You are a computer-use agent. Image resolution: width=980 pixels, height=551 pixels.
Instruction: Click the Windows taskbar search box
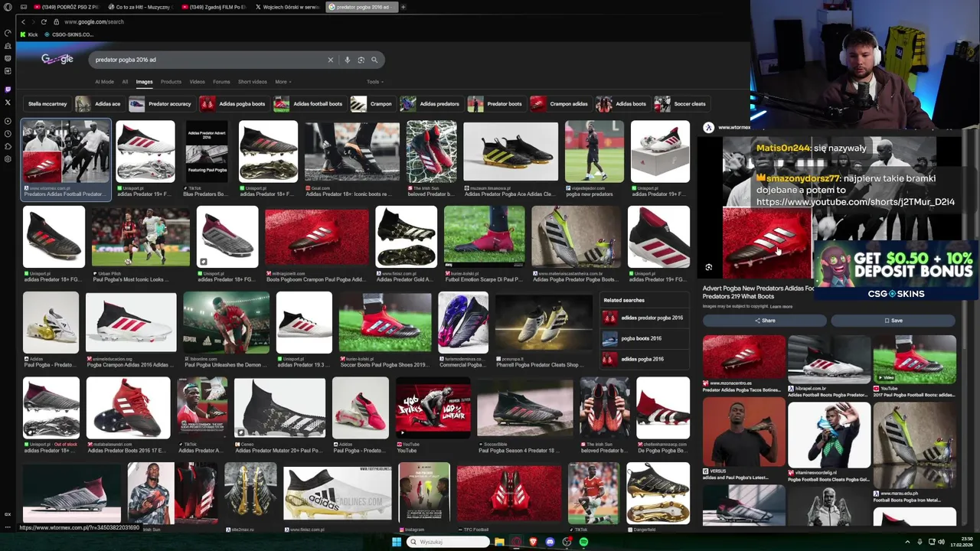(448, 542)
